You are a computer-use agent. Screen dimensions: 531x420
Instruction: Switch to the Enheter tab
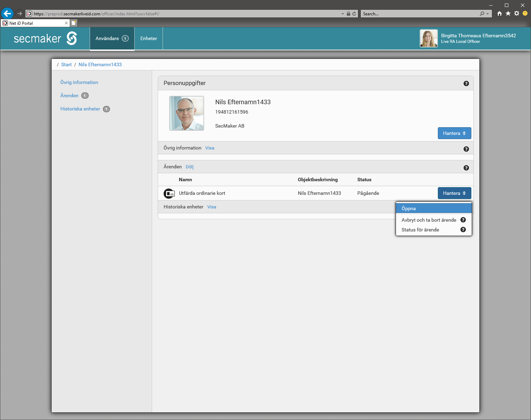pos(149,39)
